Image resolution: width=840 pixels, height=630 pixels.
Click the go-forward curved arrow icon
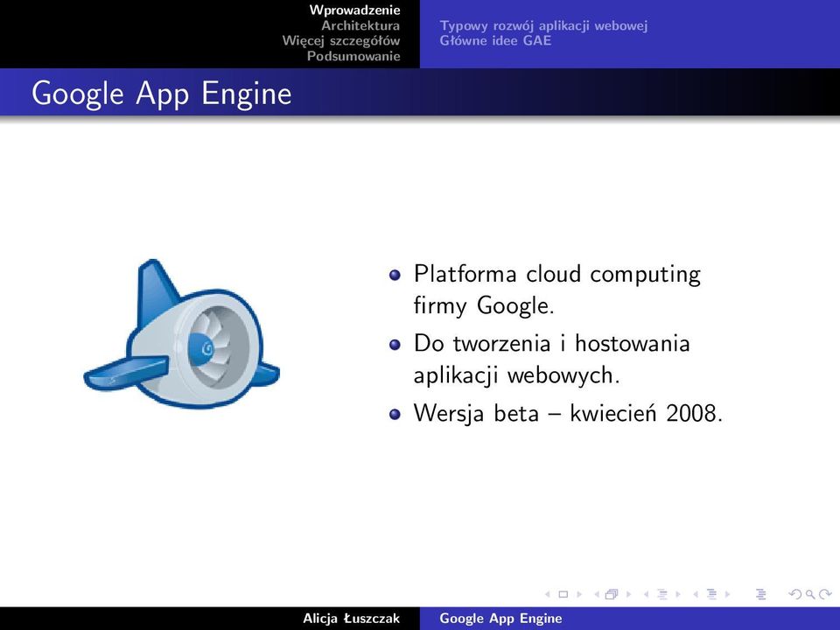coord(825,594)
